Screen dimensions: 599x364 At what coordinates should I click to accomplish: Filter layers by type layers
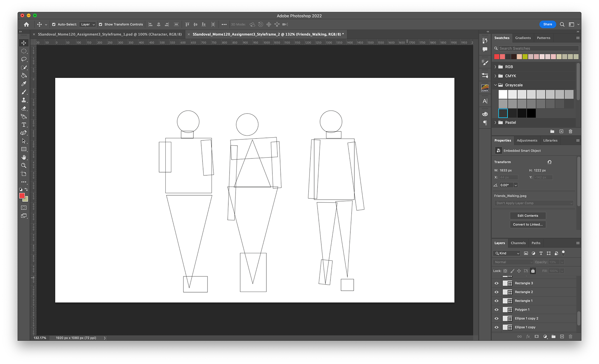tap(541, 253)
